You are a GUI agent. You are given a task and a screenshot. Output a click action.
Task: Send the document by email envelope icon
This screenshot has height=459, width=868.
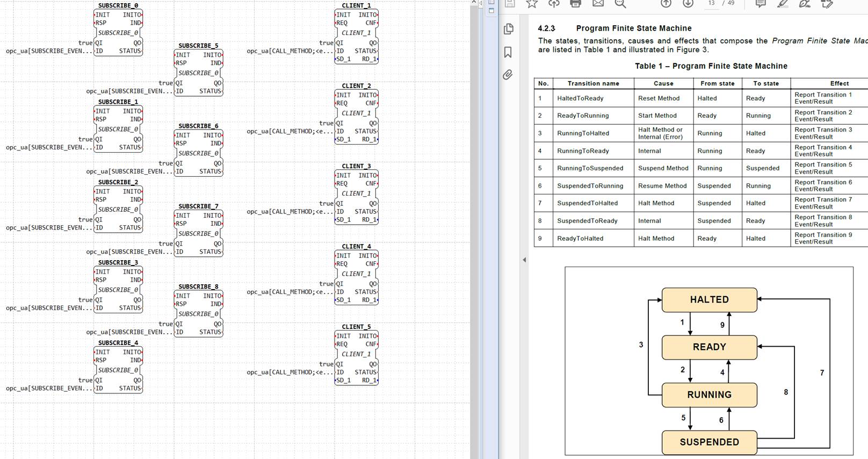(598, 3)
